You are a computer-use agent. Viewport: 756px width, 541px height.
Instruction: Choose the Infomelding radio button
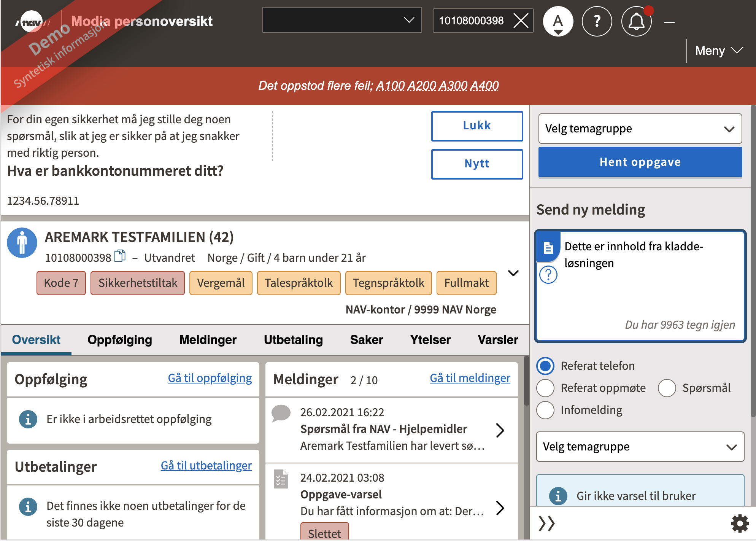point(545,410)
